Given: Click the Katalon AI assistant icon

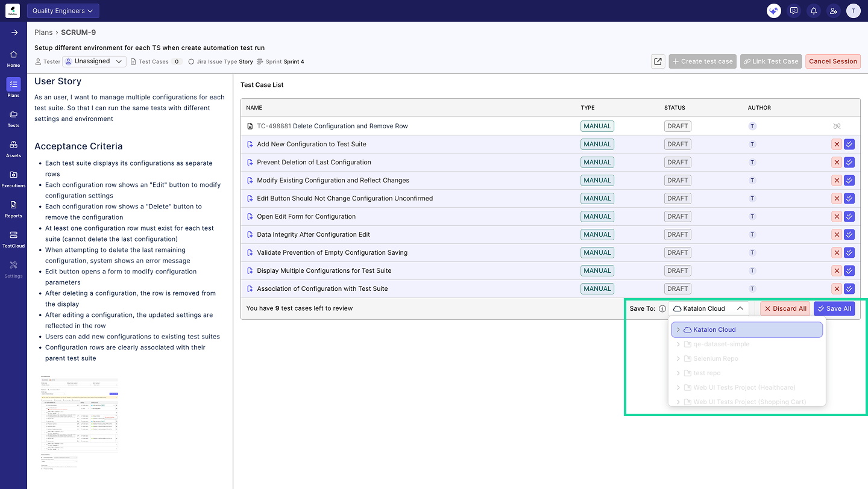Looking at the screenshot, I should 773,10.
